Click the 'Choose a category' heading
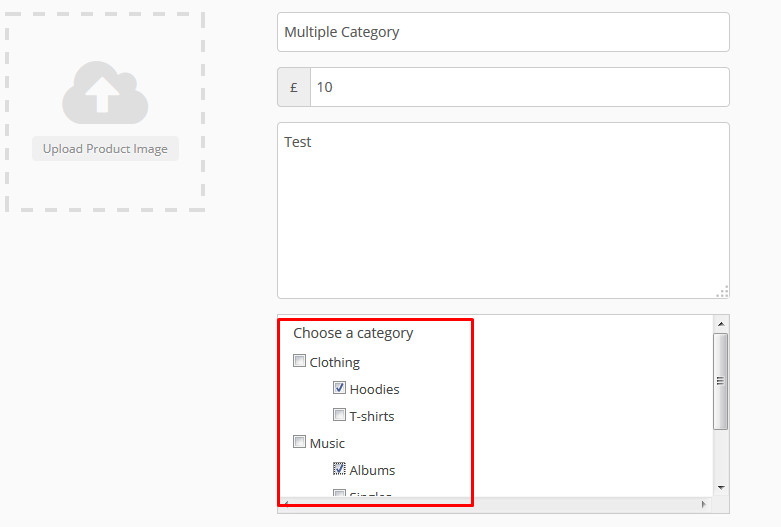 [353, 333]
